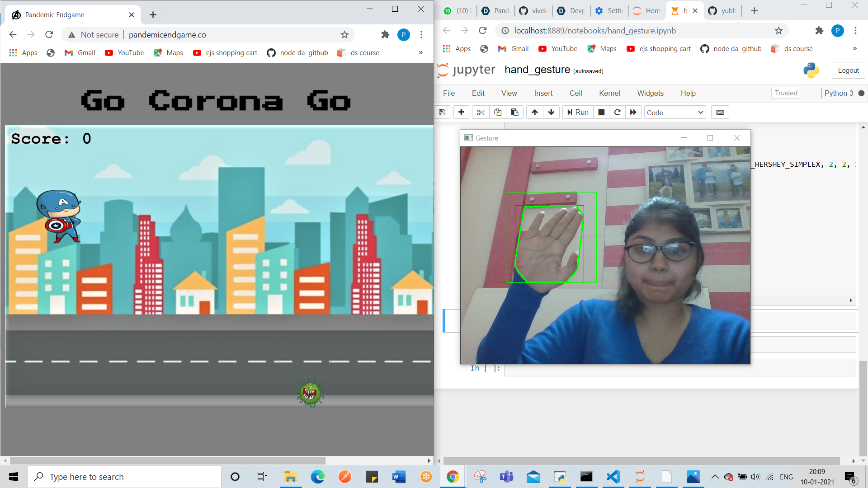This screenshot has width=868, height=488.
Task: Show hidden system tray icons
Action: coord(715,477)
